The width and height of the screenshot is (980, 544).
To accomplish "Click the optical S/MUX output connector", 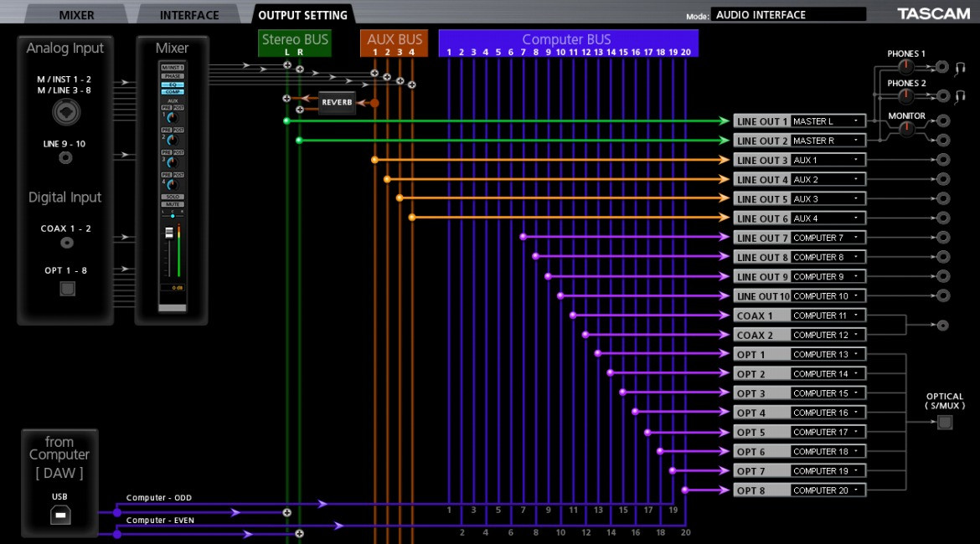I will [945, 423].
